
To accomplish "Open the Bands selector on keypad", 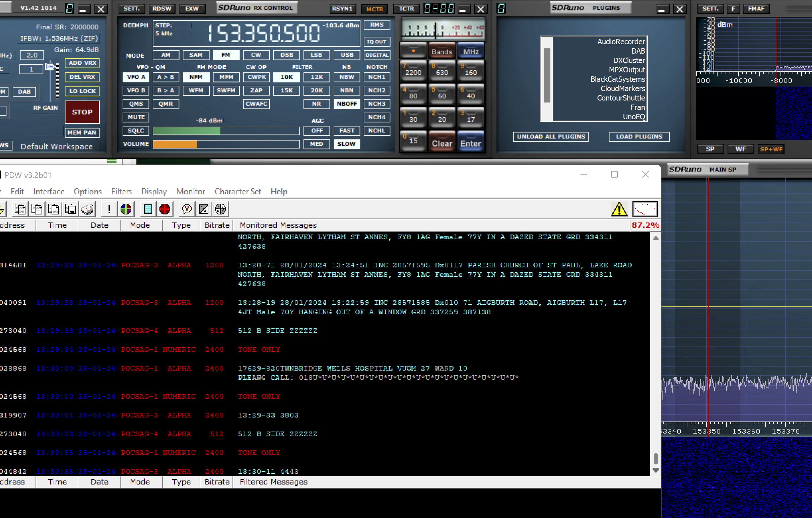I will click(x=442, y=52).
